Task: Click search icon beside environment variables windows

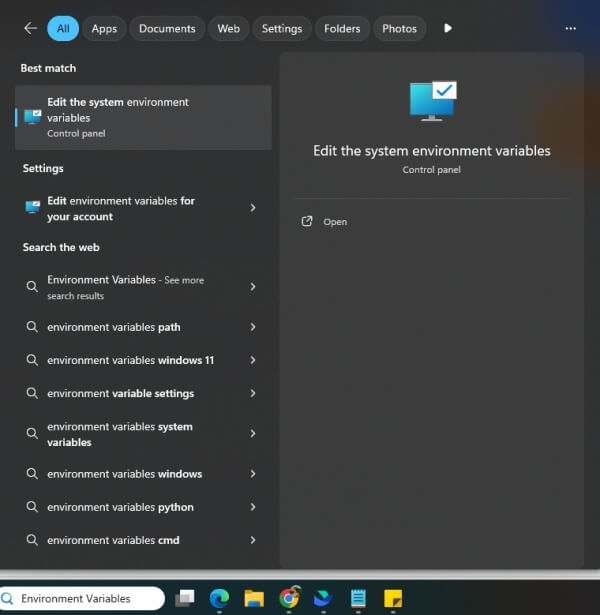Action: point(32,474)
